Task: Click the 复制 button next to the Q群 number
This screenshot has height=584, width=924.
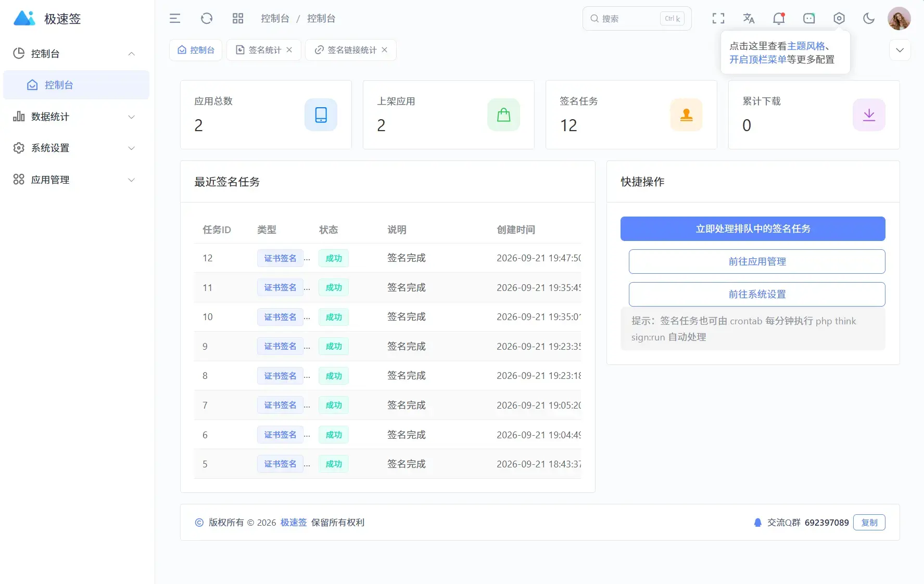Action: point(869,523)
